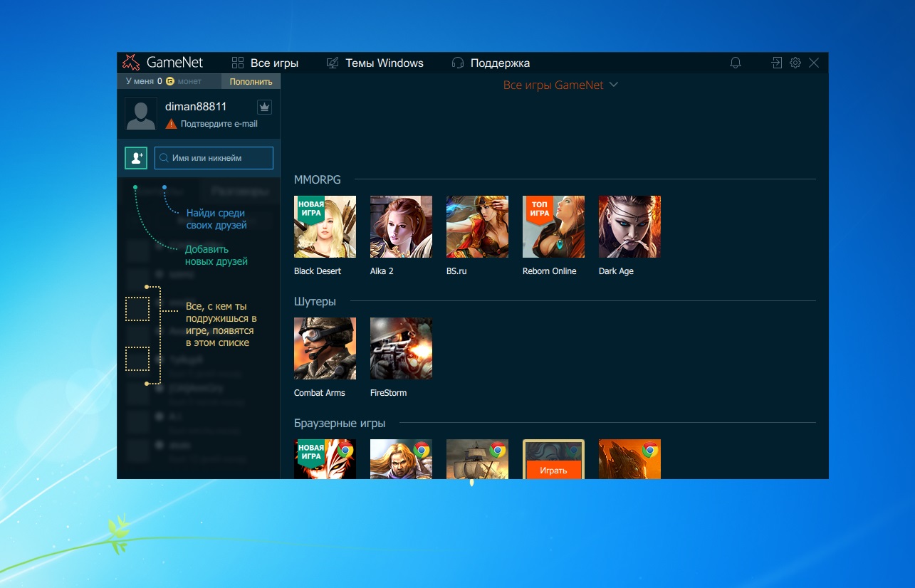
Task: Click the gold coin balance icon
Action: [170, 82]
